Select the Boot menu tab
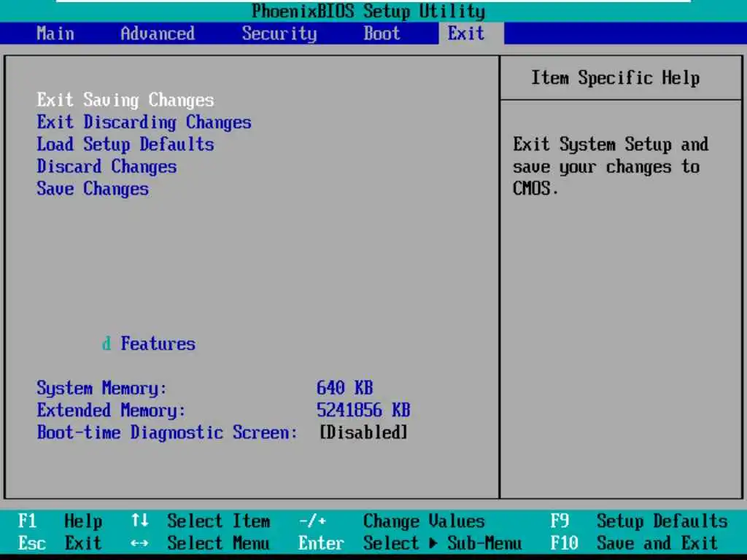The width and height of the screenshot is (747, 560). coord(382,34)
